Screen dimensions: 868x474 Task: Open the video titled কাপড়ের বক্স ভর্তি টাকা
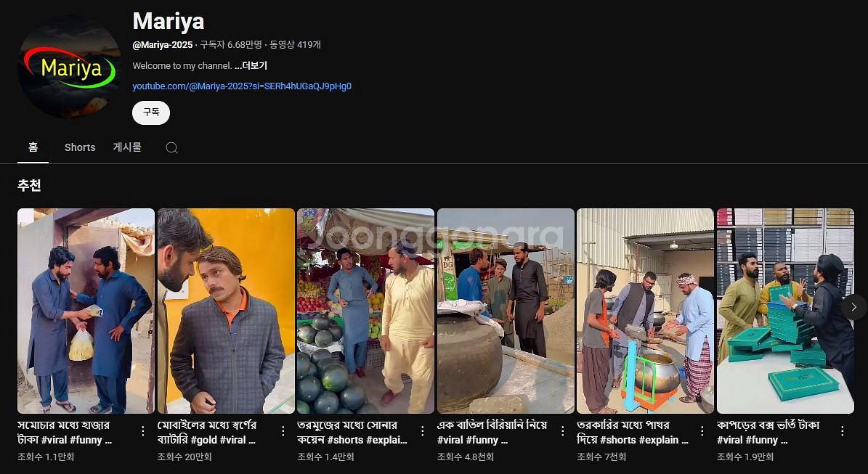[x=768, y=433]
